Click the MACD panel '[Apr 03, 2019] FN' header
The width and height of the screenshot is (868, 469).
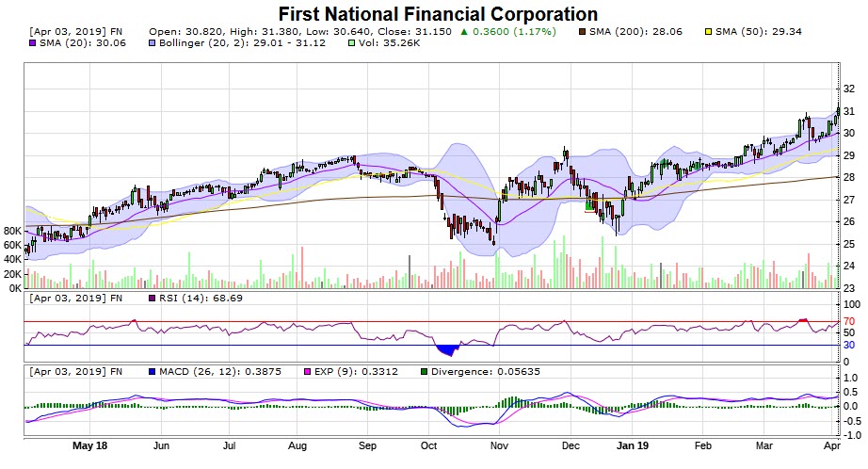(x=76, y=372)
